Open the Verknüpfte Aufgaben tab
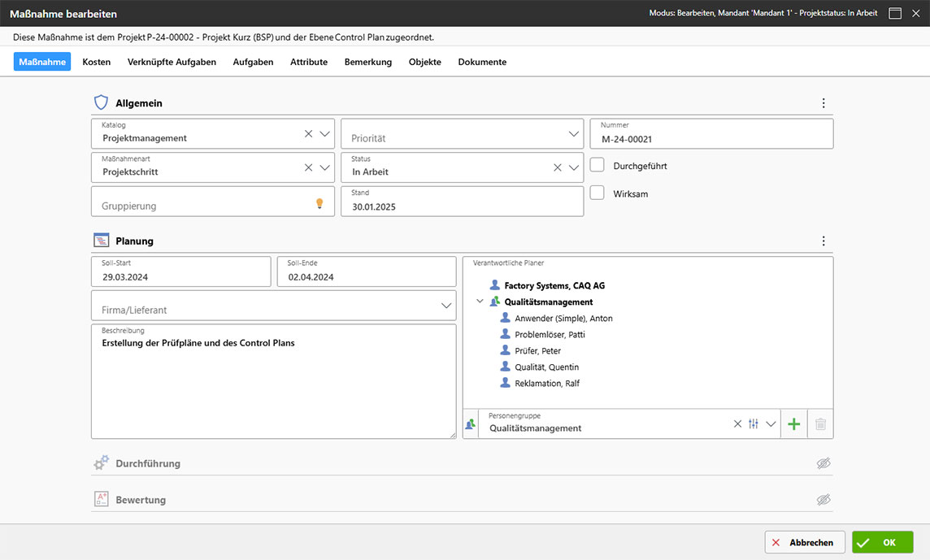This screenshot has width=930, height=560. click(172, 62)
